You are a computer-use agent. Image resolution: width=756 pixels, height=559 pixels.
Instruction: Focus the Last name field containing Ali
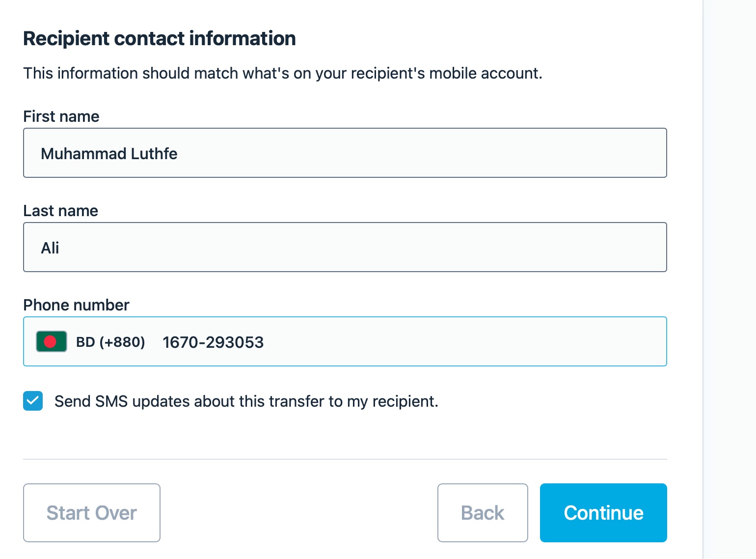click(345, 247)
